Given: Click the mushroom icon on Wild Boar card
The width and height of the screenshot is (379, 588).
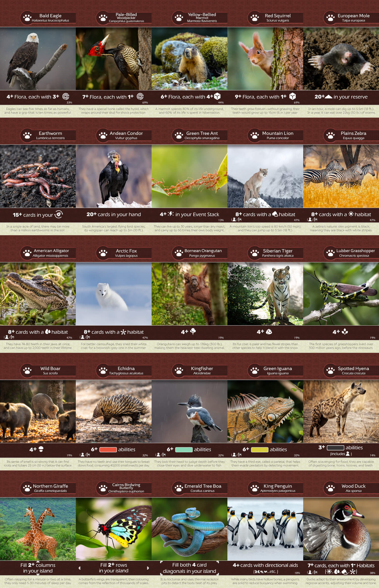Looking at the screenshot, I should [x=41, y=449].
